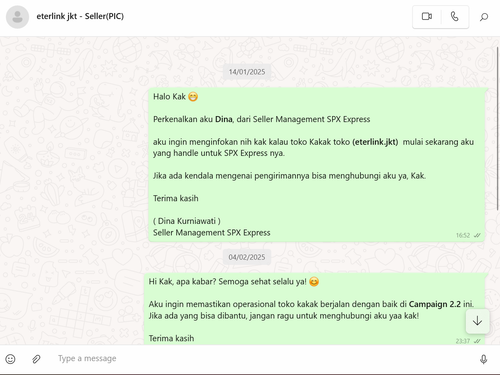Open chat info for eterlink jkt - Seller(PIC)
Image resolution: width=500 pixels, height=375 pixels.
tap(80, 16)
